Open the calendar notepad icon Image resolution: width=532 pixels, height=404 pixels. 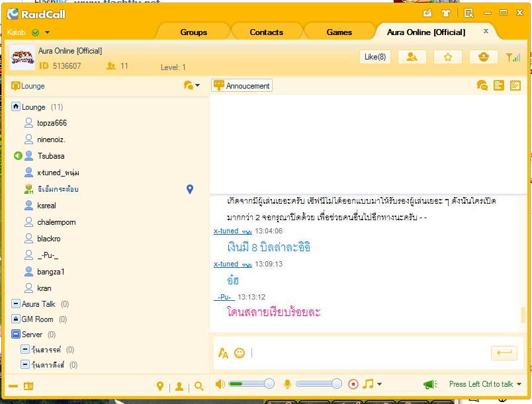click(515, 85)
